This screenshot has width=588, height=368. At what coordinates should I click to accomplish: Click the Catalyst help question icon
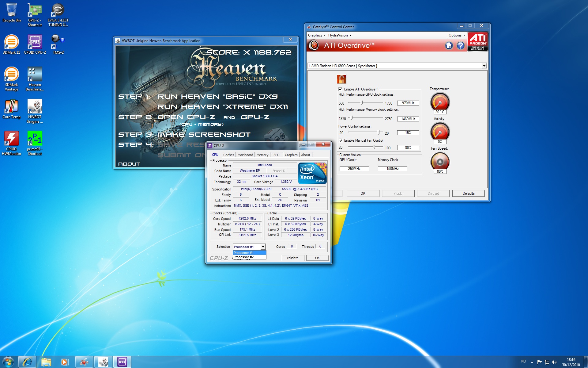tap(461, 46)
